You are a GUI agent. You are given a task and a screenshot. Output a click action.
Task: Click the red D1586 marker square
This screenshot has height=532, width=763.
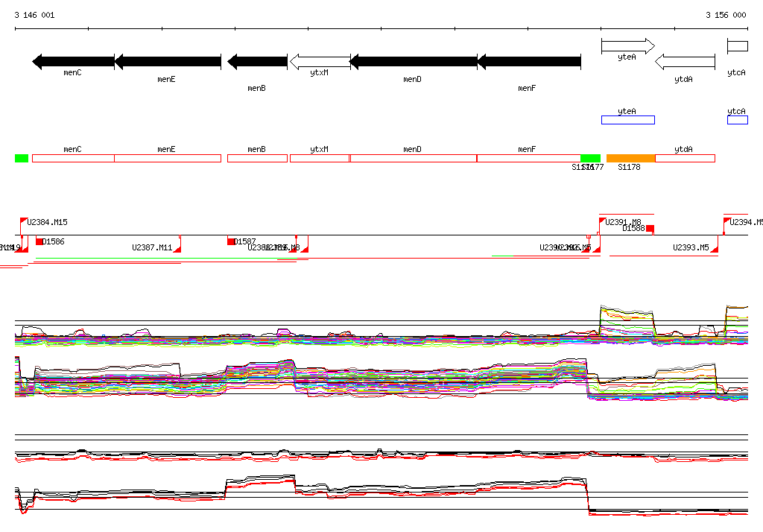pyautogui.click(x=39, y=241)
